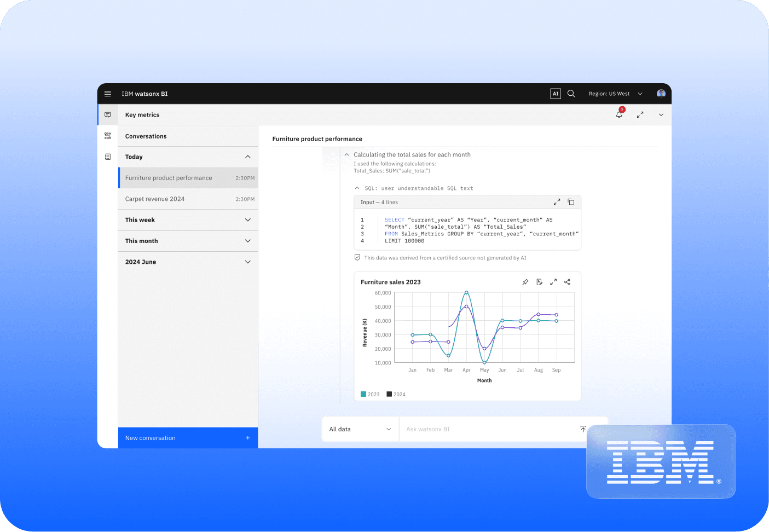Collapse the Key metrics chevron
769x532 pixels.
coord(661,115)
